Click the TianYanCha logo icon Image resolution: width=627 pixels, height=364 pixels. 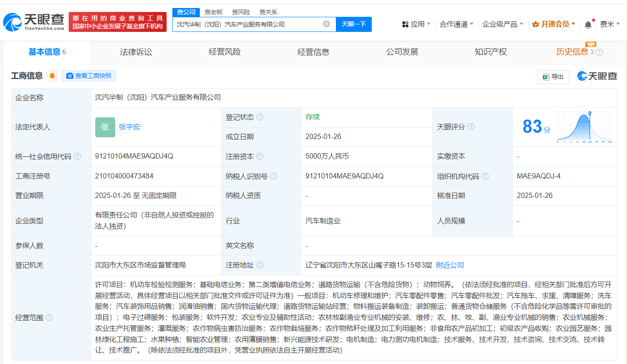tap(12, 22)
